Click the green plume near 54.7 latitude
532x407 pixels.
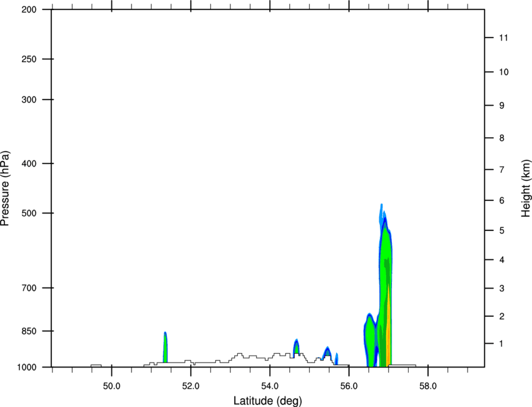296,347
